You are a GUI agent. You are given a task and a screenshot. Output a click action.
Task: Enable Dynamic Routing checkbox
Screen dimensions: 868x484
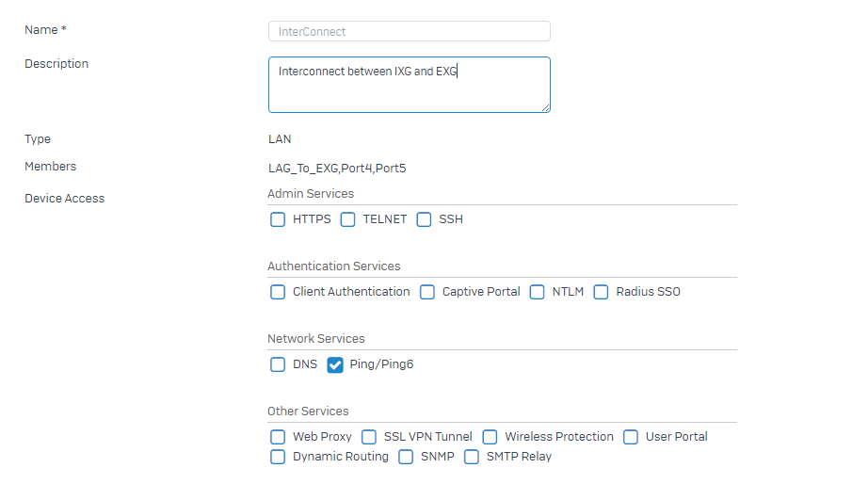tap(278, 458)
